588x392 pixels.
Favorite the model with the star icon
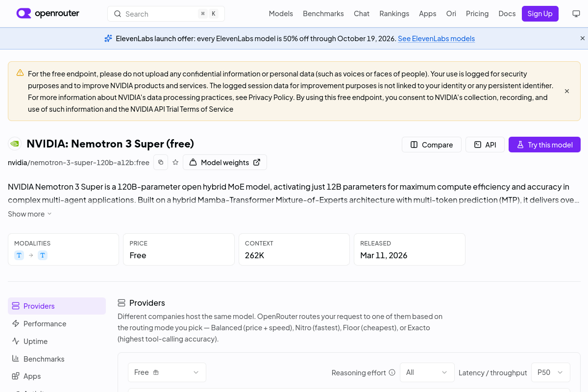pos(175,162)
